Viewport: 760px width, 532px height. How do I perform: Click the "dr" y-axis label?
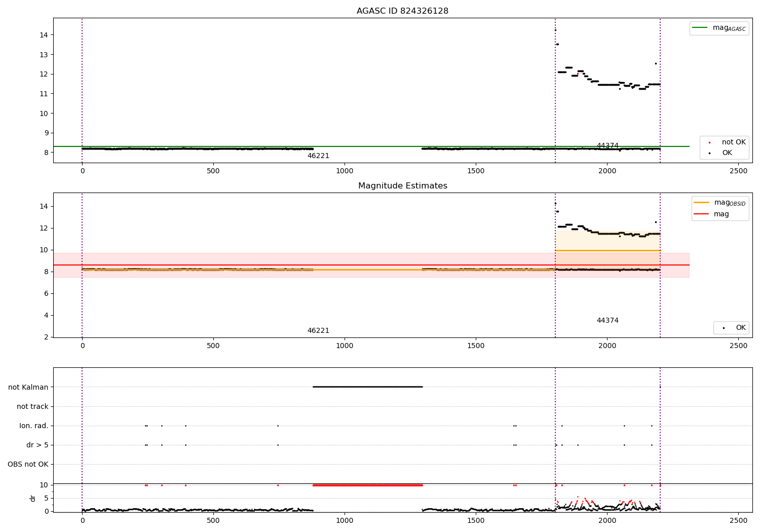tap(33, 498)
